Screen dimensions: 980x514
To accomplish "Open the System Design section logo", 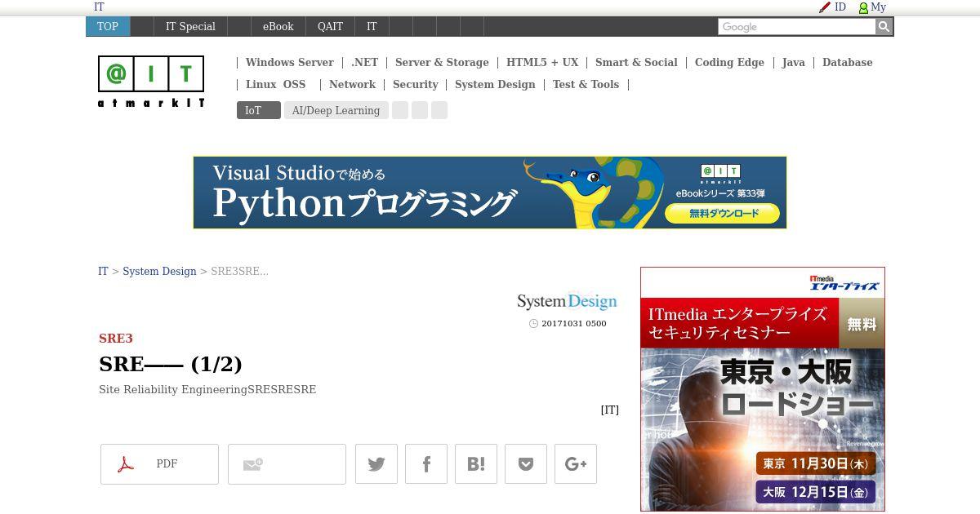I will 567,302.
